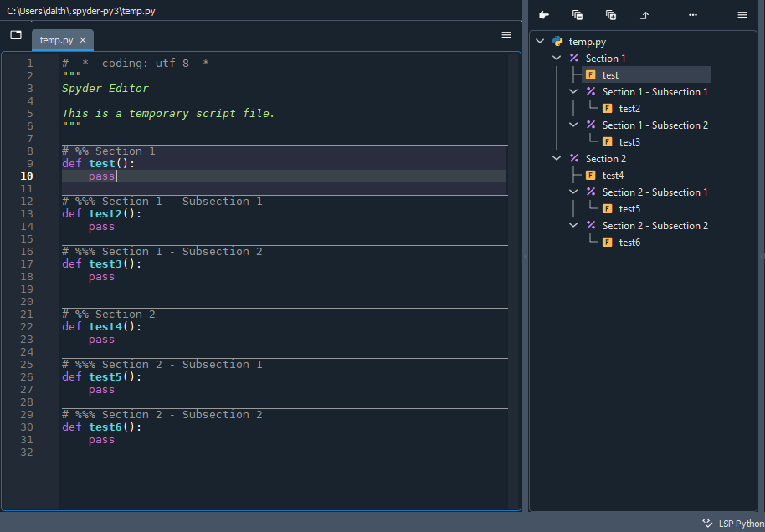Screen dimensions: 765x532
Task: Open the editor pane options menu
Action: coord(506,34)
